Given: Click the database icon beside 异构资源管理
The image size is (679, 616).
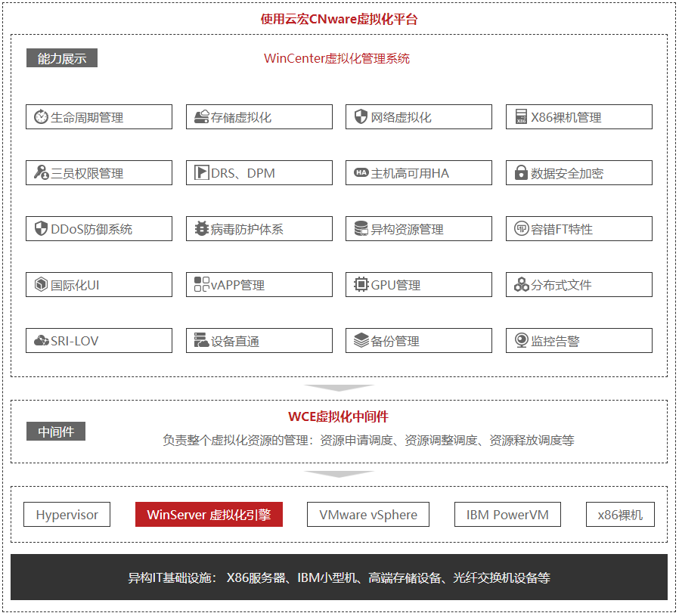Looking at the screenshot, I should (x=361, y=228).
